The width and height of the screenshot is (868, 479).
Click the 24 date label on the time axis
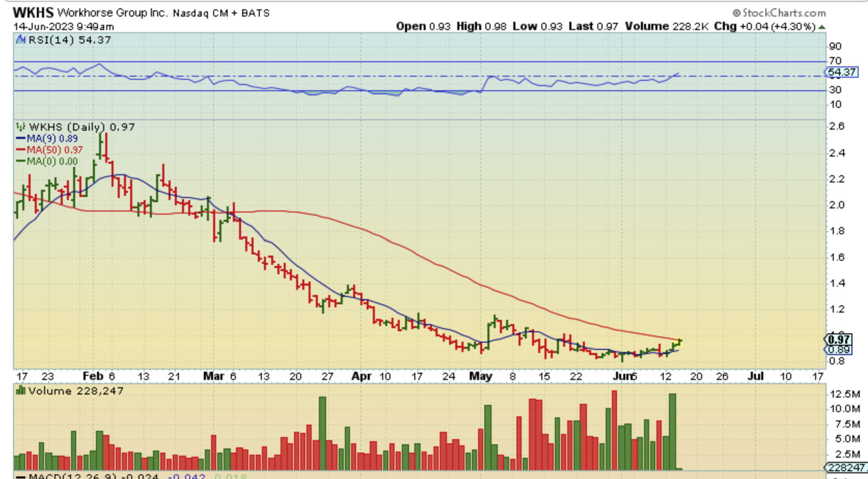449,376
